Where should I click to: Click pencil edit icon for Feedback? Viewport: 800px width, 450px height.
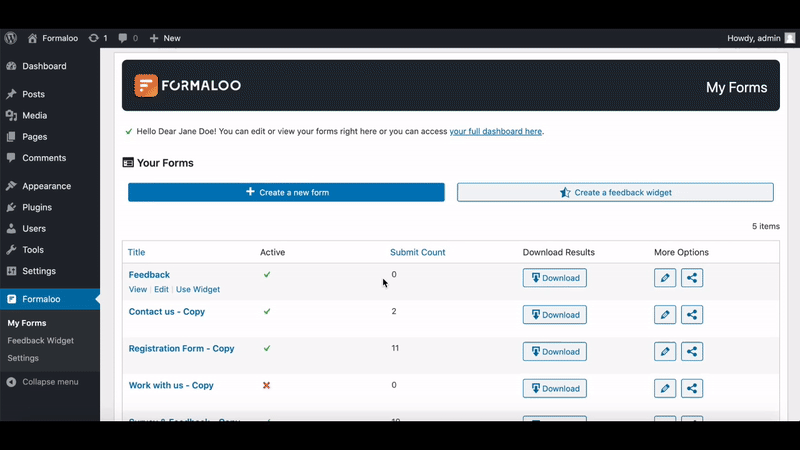tap(665, 278)
